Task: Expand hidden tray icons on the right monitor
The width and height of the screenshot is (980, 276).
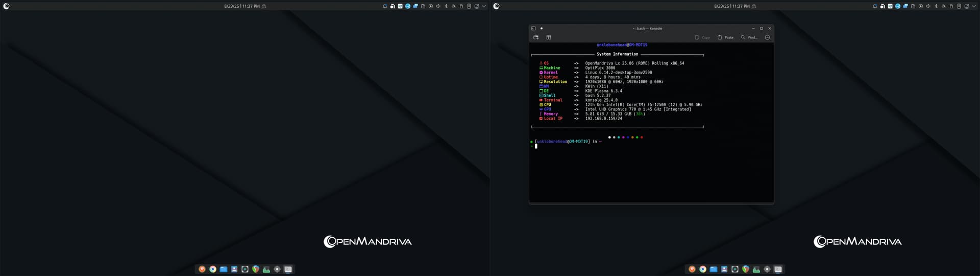Action: [974, 6]
